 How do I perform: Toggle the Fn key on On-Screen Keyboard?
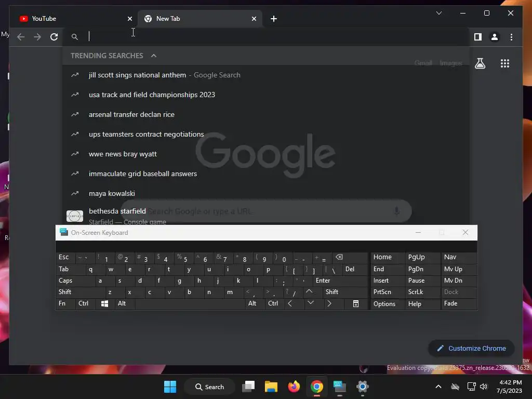tap(65, 303)
